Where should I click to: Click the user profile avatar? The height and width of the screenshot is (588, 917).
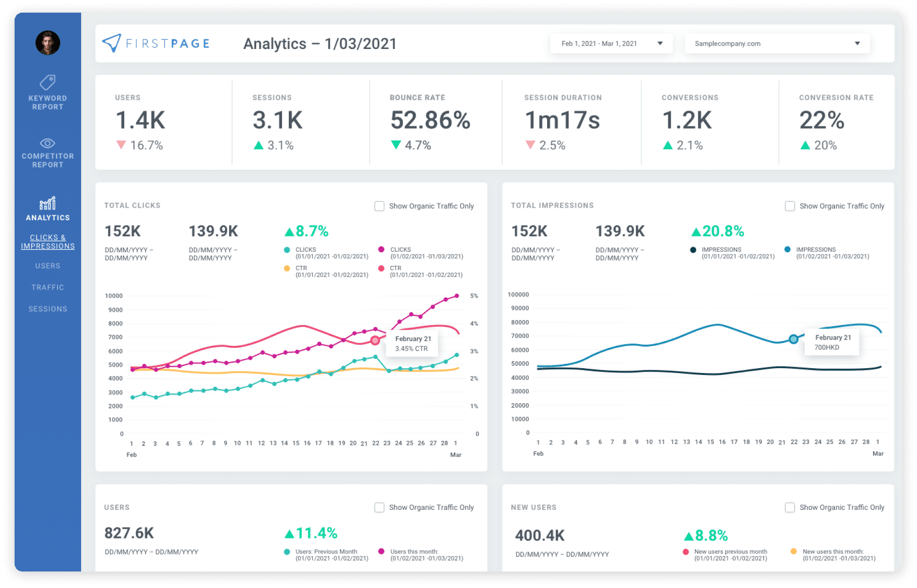[x=48, y=43]
